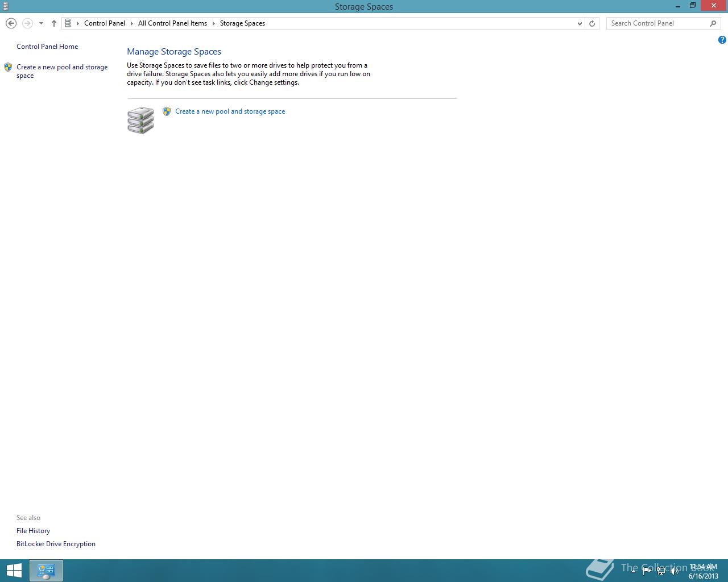
Task: Click the taskbar clock and date
Action: 703,571
